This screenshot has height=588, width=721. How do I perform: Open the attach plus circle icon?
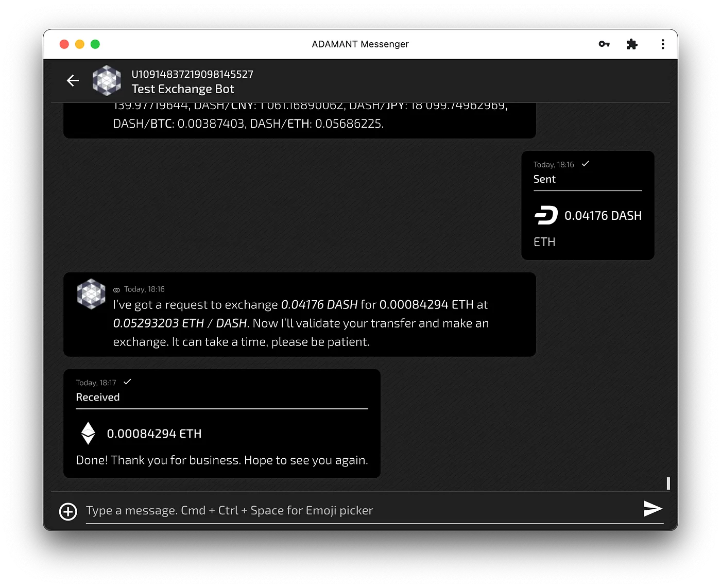click(x=68, y=511)
